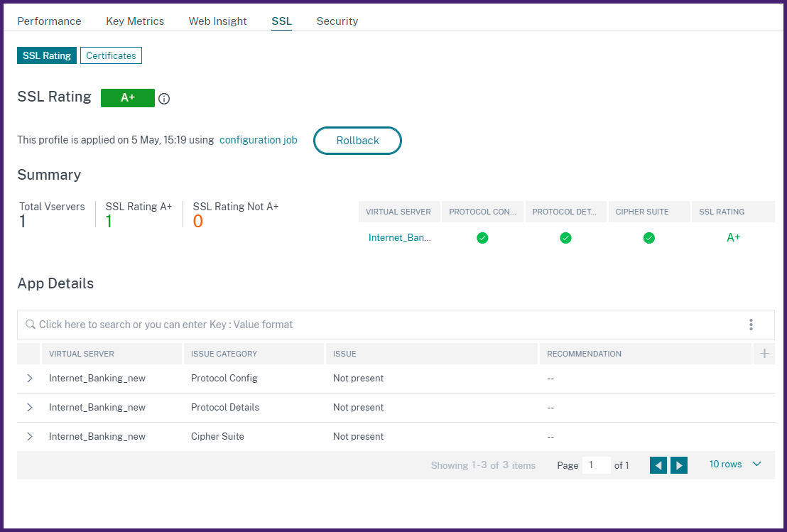The width and height of the screenshot is (787, 532).
Task: Click the Cipher Suite green check icon
Action: point(649,238)
